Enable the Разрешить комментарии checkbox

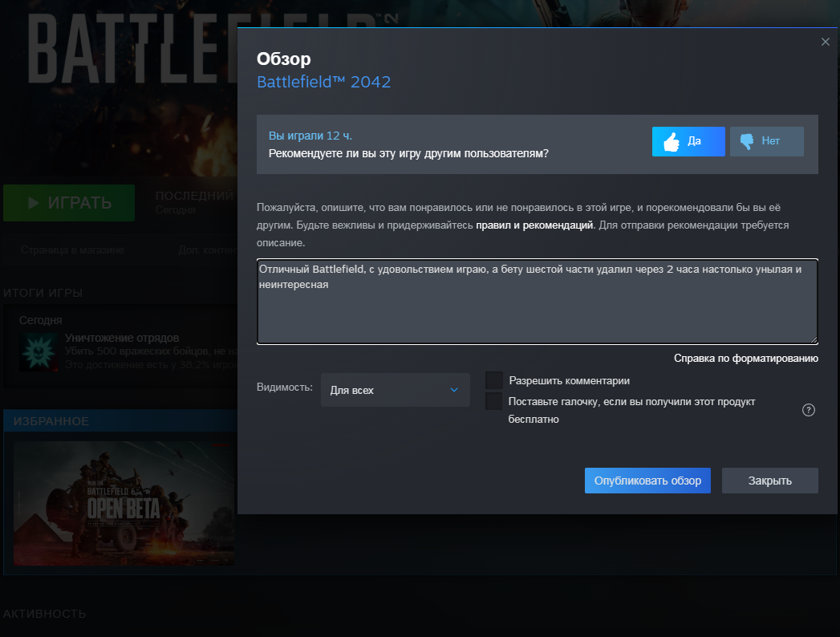pyautogui.click(x=494, y=380)
